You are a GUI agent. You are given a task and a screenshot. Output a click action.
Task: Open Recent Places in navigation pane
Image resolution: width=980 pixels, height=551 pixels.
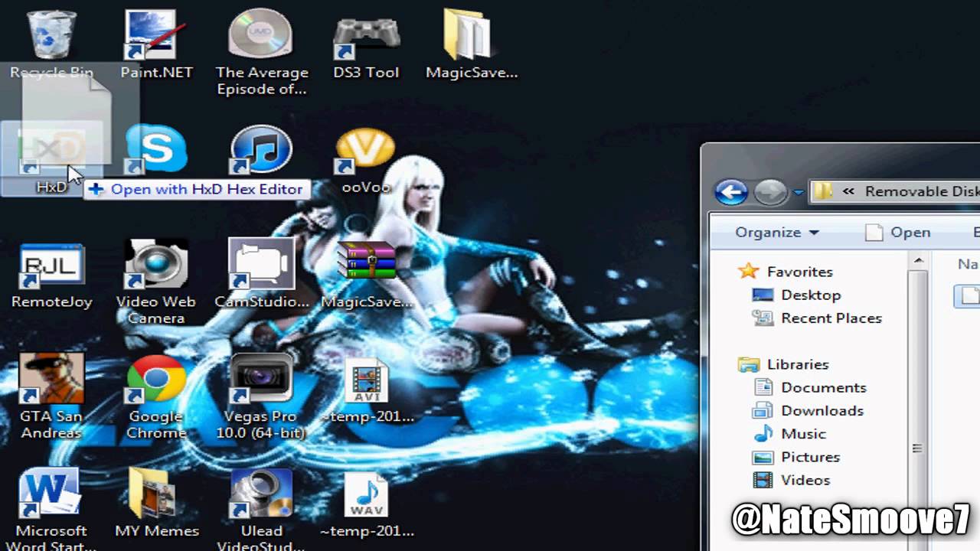click(817, 318)
